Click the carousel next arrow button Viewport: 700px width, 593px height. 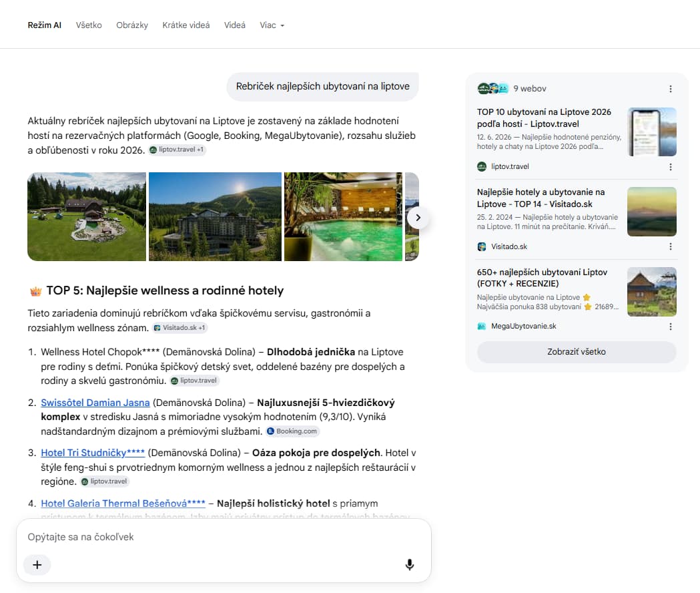click(x=418, y=218)
